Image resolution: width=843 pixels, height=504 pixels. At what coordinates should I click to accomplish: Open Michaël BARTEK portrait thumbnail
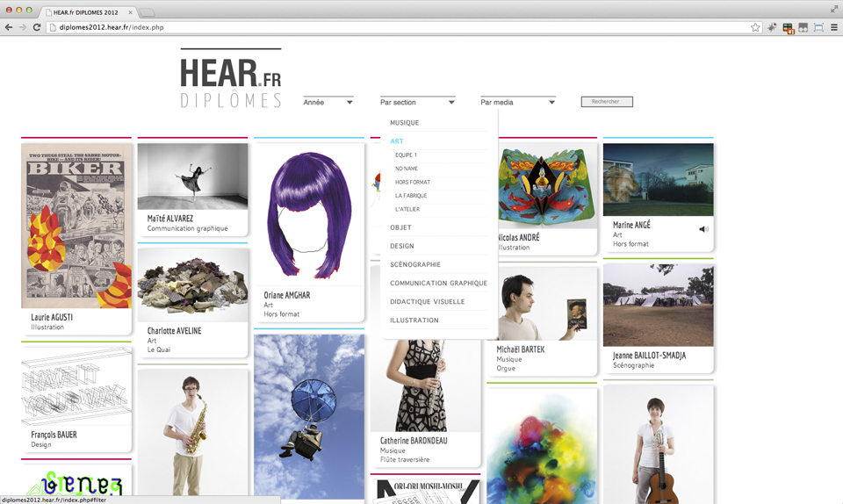point(547,304)
